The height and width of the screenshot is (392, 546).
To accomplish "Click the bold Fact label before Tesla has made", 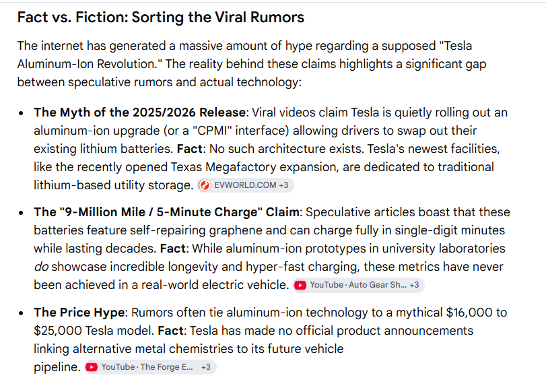I will (x=170, y=331).
